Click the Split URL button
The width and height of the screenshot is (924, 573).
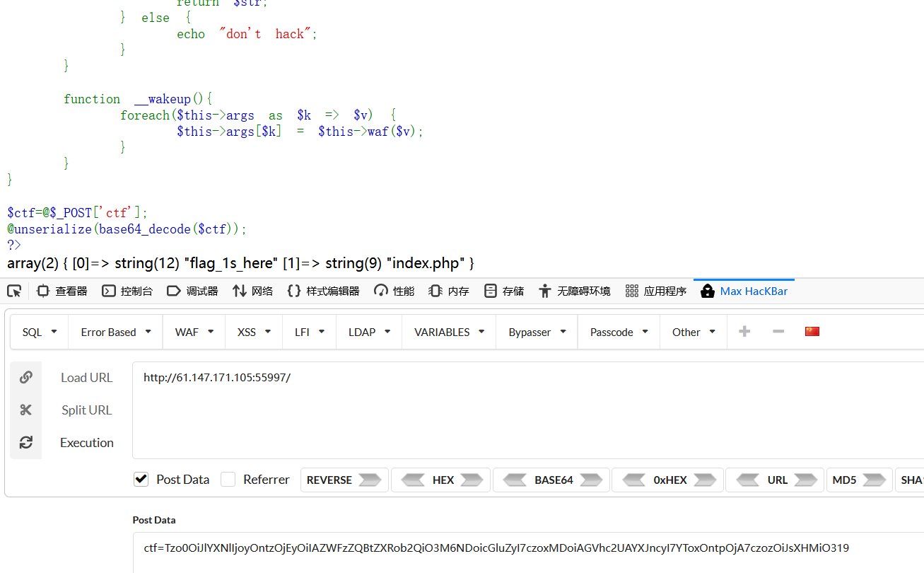tap(86, 410)
